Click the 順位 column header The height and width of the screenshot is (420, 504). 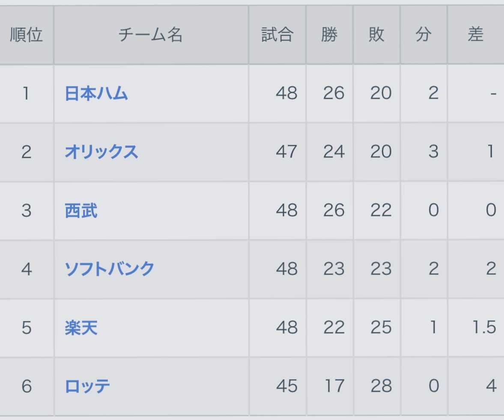pyautogui.click(x=27, y=35)
